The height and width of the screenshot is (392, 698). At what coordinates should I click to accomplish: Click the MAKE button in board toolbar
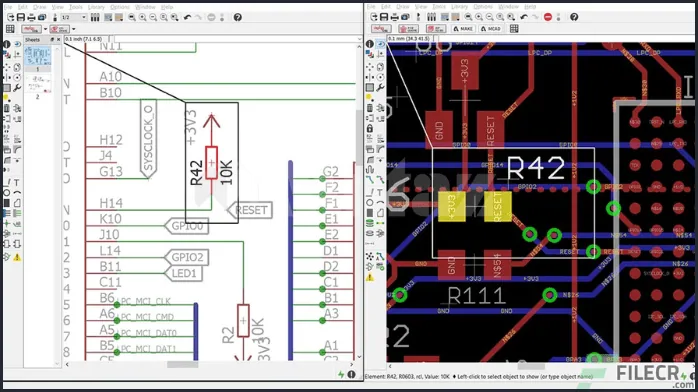click(x=463, y=29)
